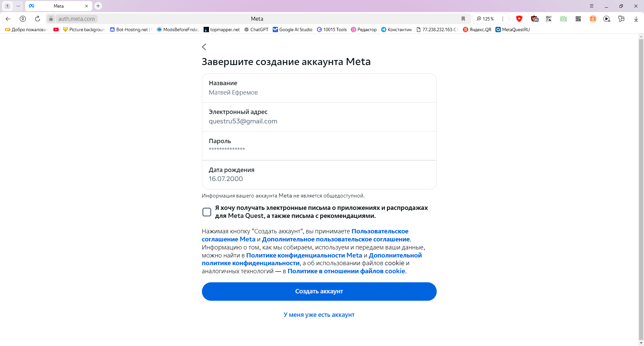The image size is (644, 346).
Task: Open the three-dot zoom options menu
Action: 503,19
